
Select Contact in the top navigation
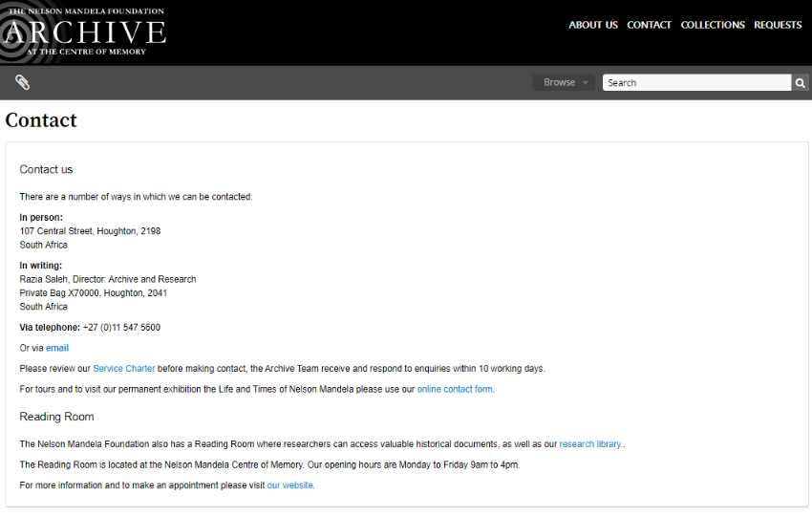(649, 25)
